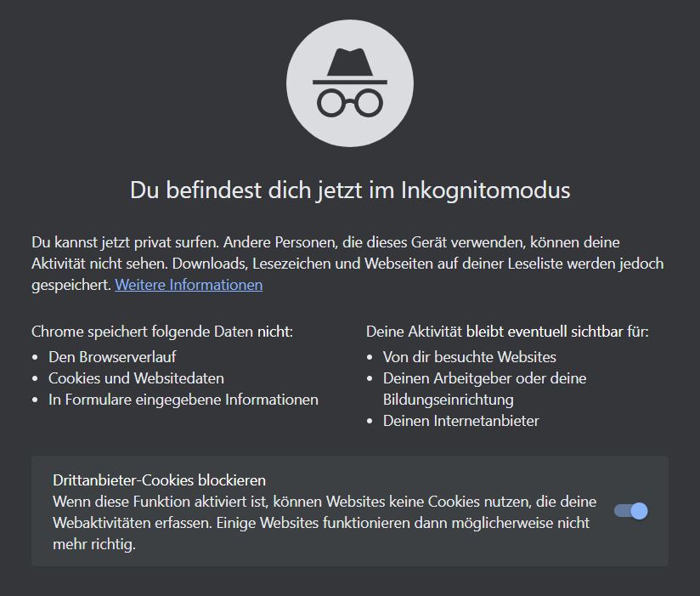Screen dimensions: 700x596
Task: Click the 'Cookies und Websitedaten' list item
Action: pyautogui.click(x=136, y=378)
